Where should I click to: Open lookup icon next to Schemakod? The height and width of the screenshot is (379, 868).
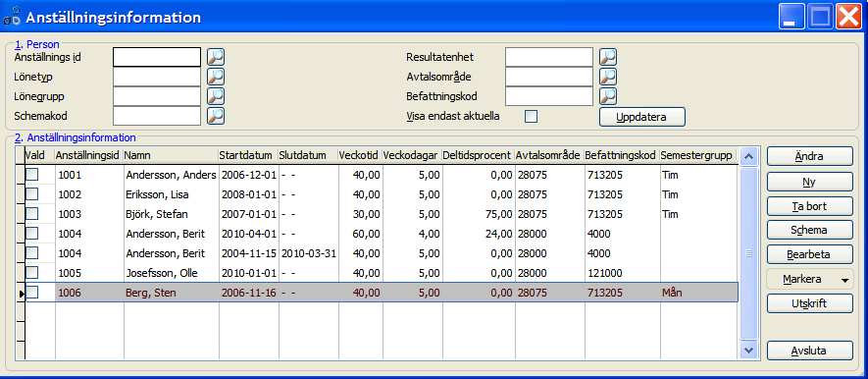click(x=216, y=116)
